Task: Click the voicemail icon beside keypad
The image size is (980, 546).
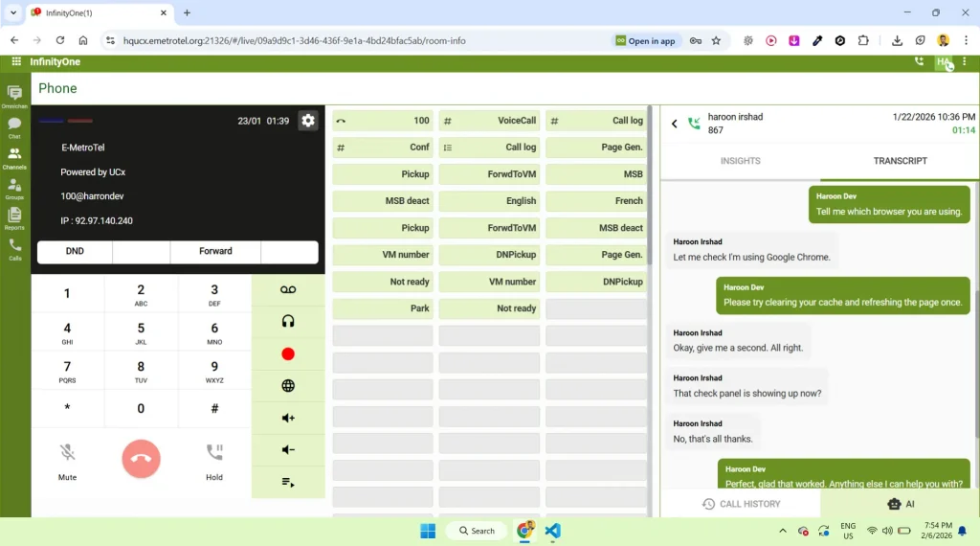Action: (287, 289)
